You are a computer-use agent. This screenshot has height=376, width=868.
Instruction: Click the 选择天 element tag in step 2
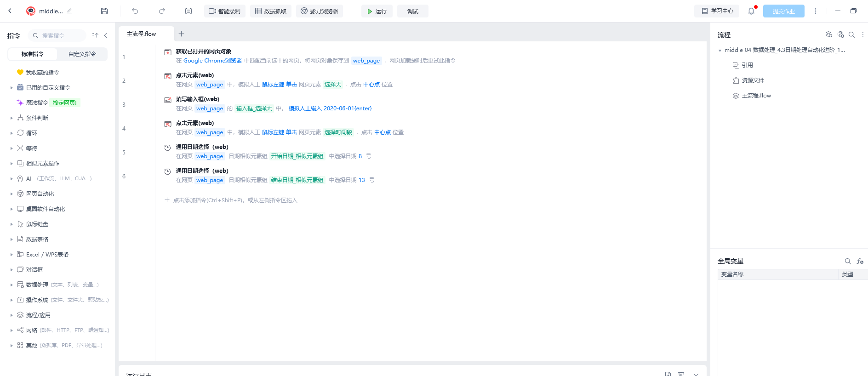point(333,85)
